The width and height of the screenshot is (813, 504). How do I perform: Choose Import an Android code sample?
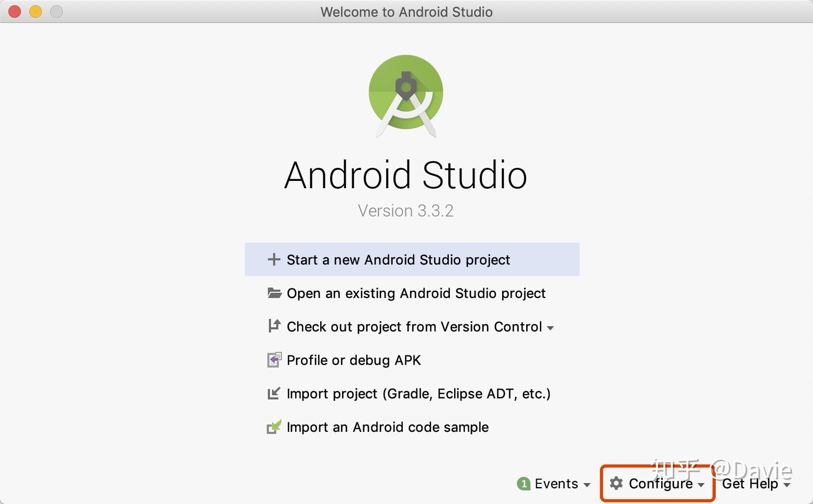387,427
